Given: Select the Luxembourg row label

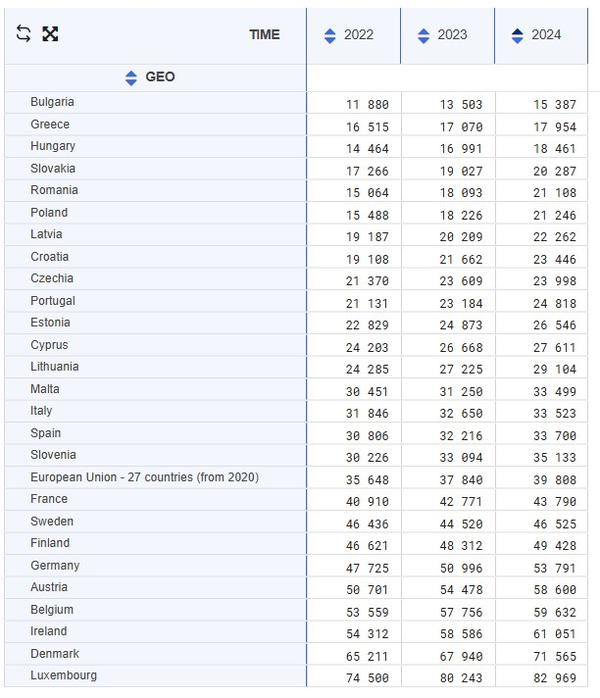Looking at the screenshot, I should click(x=64, y=675).
